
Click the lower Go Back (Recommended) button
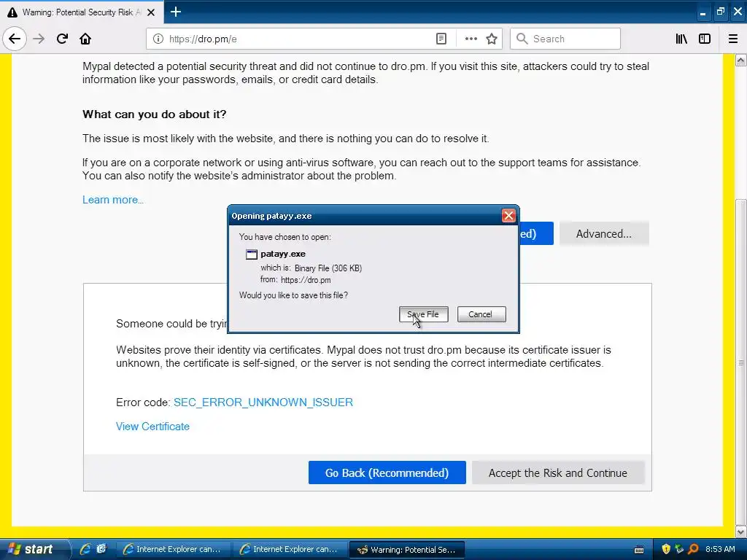pyautogui.click(x=387, y=472)
